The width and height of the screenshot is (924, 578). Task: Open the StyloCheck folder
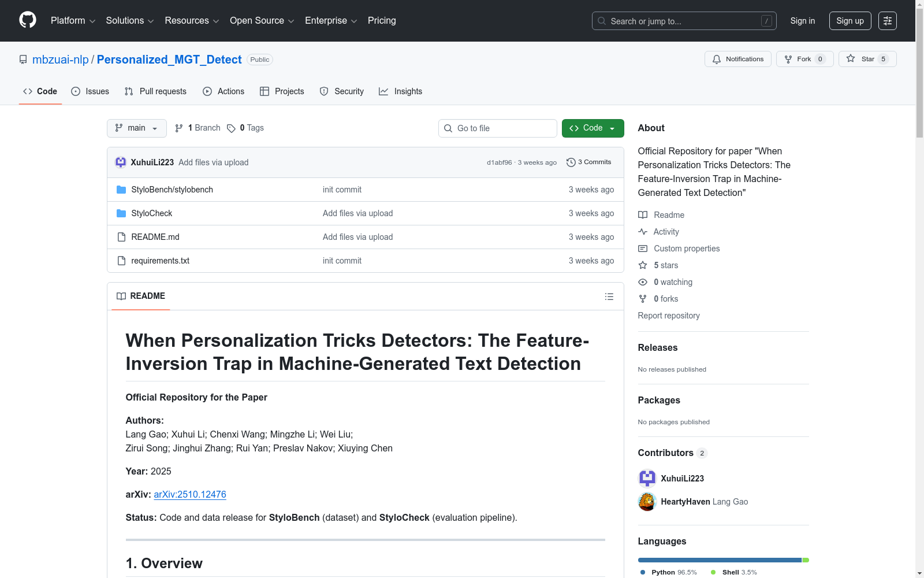point(152,213)
